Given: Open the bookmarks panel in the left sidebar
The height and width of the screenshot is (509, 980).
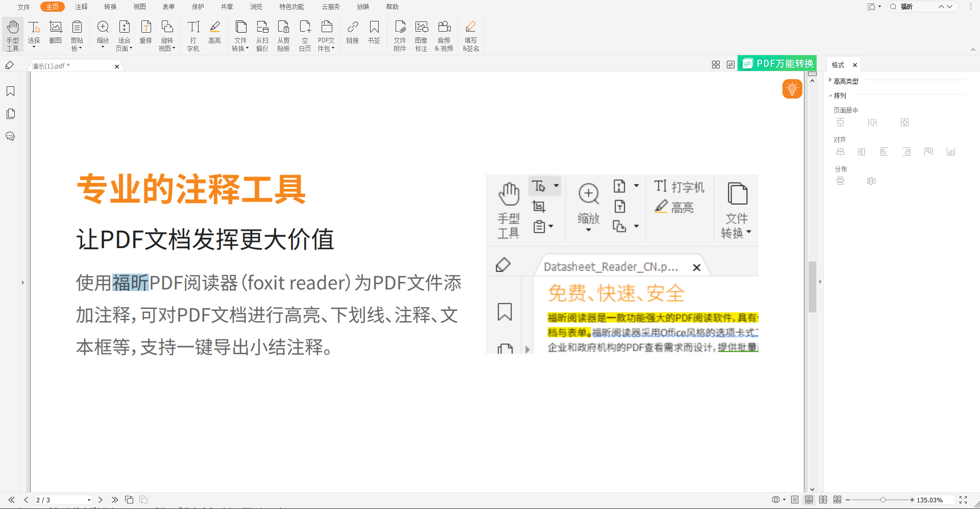Looking at the screenshot, I should click(x=10, y=91).
